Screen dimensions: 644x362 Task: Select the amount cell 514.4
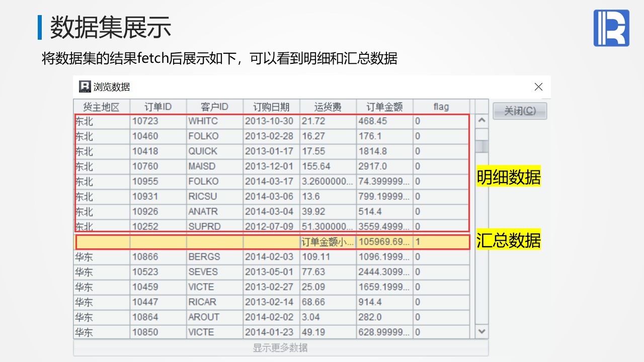pos(385,212)
